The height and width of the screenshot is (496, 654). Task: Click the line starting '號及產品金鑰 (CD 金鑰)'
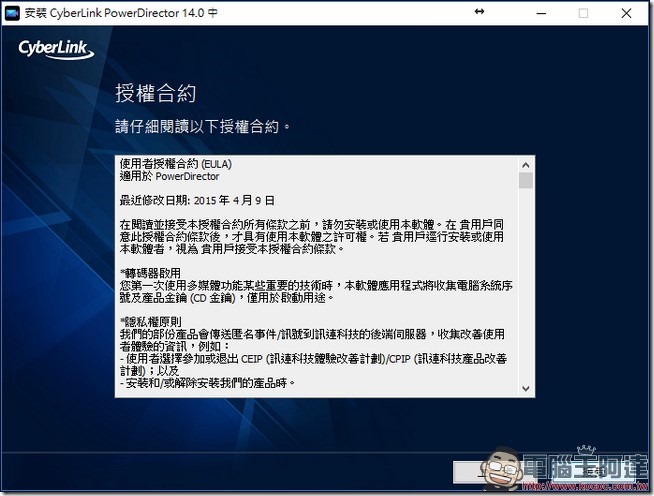point(227,297)
